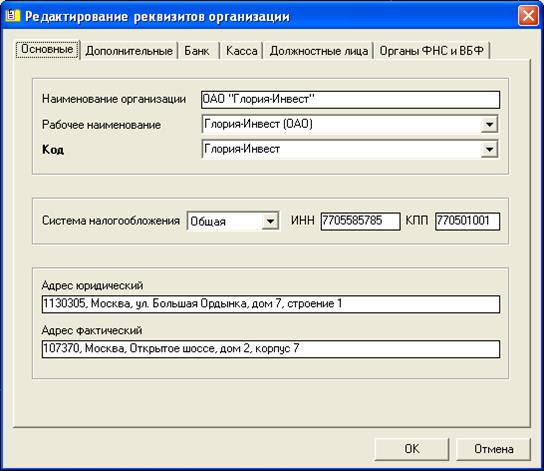The width and height of the screenshot is (544, 471).
Task: Expand the Рабочее наименование dropdown arrow
Action: [489, 124]
